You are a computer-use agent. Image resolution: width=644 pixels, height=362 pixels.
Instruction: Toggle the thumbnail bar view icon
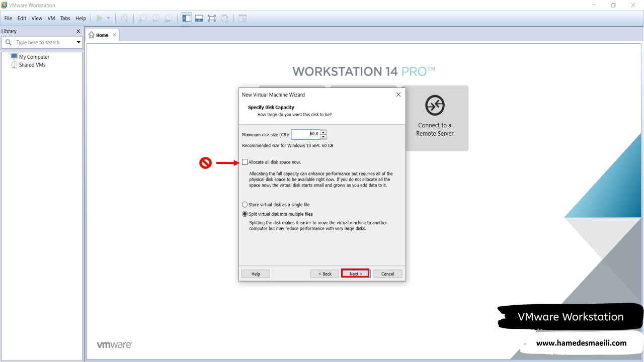point(199,18)
